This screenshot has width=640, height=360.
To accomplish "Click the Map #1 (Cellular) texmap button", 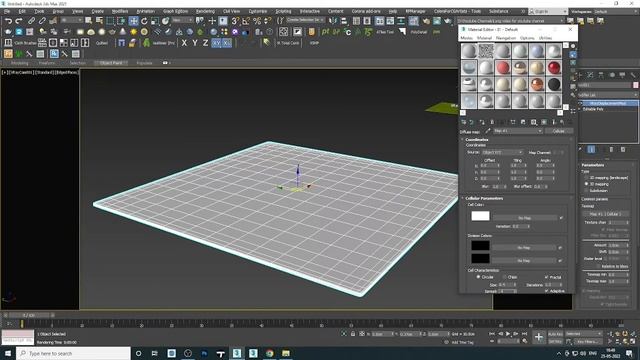I will click(x=606, y=214).
